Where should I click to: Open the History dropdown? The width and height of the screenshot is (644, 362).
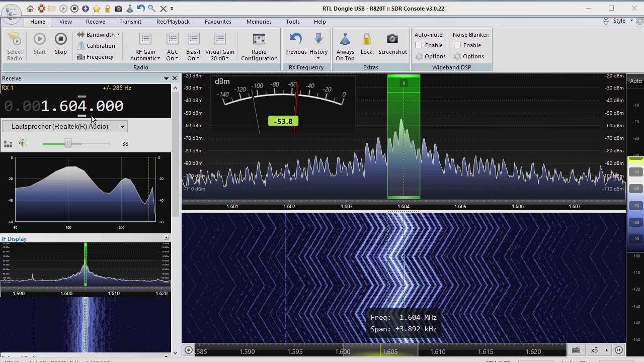318,47
